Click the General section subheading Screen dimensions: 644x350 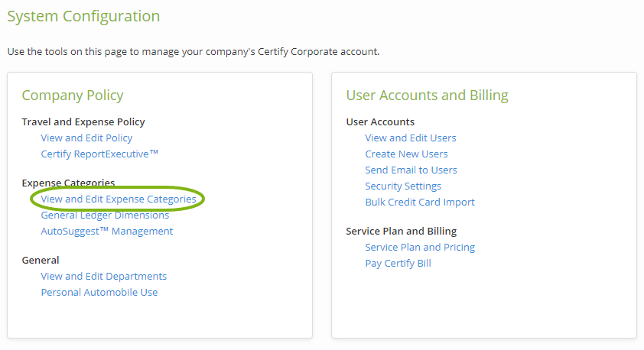point(41,261)
